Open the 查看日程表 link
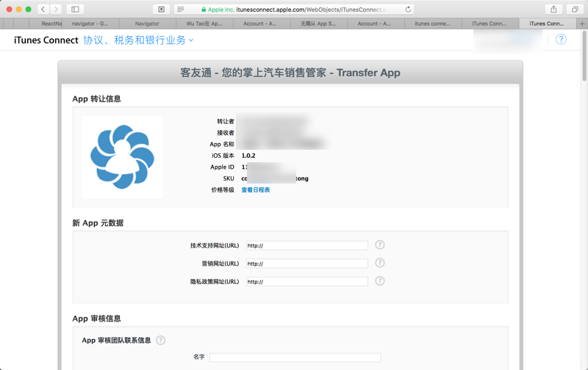Image resolution: width=588 pixels, height=370 pixels. pyautogui.click(x=255, y=190)
